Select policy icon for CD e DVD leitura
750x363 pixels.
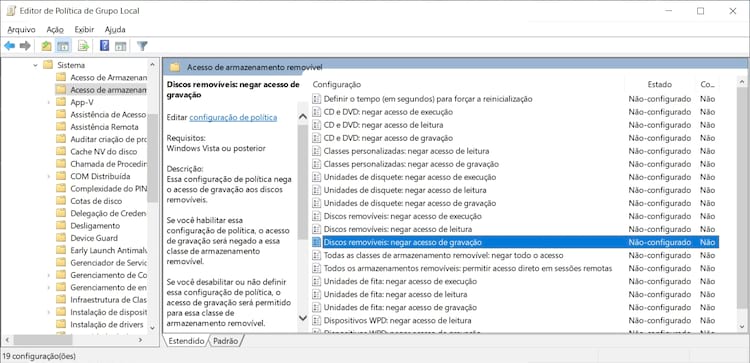316,125
